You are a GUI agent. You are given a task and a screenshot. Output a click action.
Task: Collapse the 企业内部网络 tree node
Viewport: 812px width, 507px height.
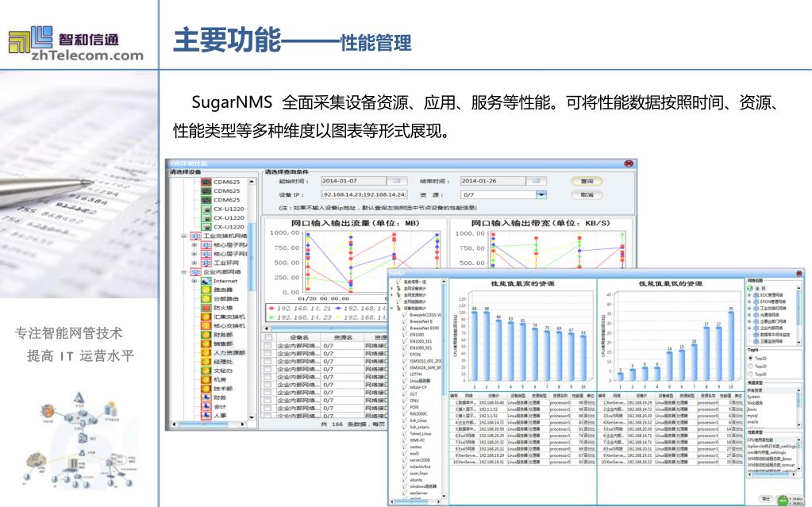coord(183,272)
